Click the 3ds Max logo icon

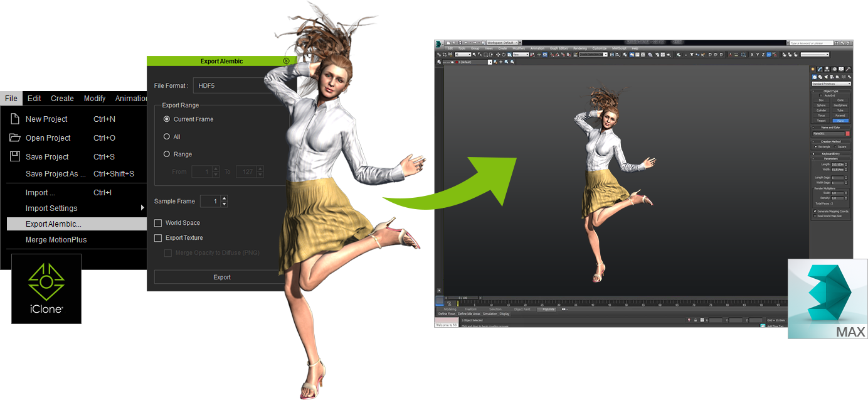827,299
